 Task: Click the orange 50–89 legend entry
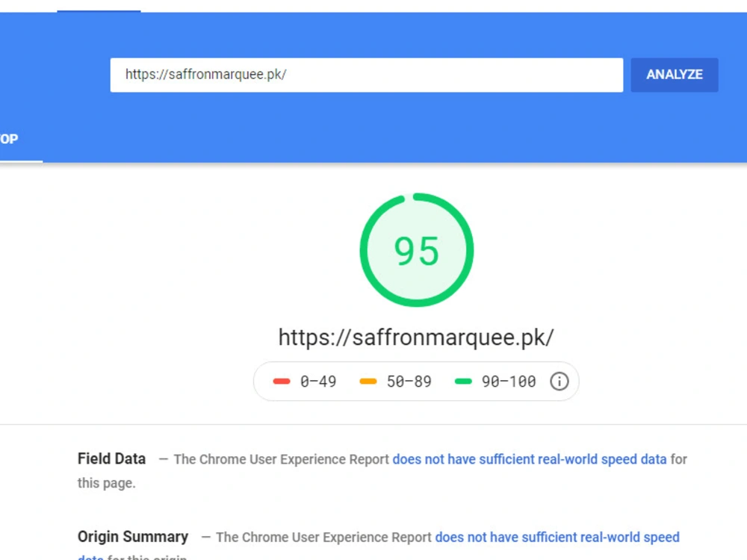[395, 382]
